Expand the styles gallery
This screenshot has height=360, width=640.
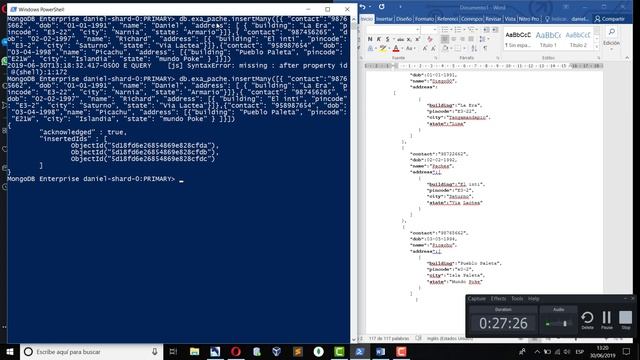click(x=597, y=46)
